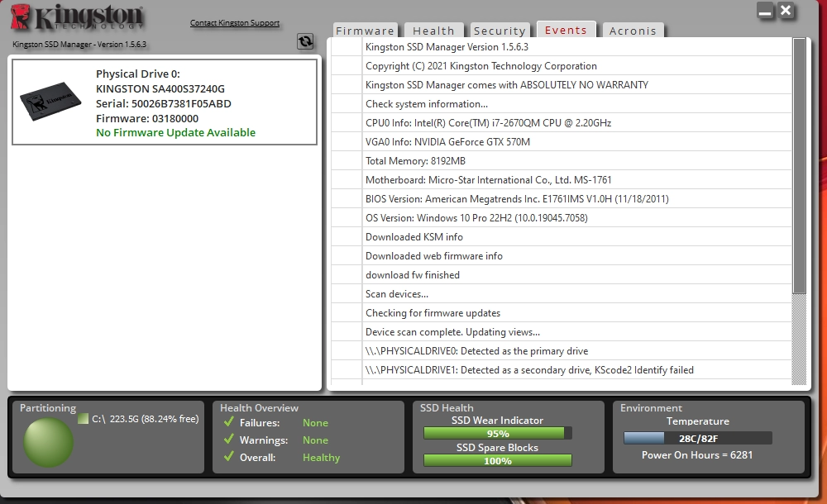Select the 'OS Version: Windows 10 Pro' row
The height and width of the screenshot is (504, 827).
coord(562,218)
